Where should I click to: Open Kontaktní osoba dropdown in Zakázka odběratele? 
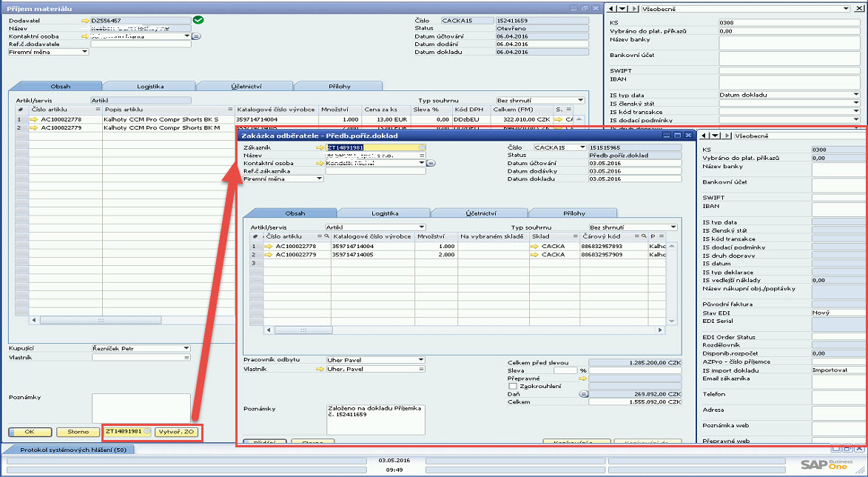click(x=422, y=164)
